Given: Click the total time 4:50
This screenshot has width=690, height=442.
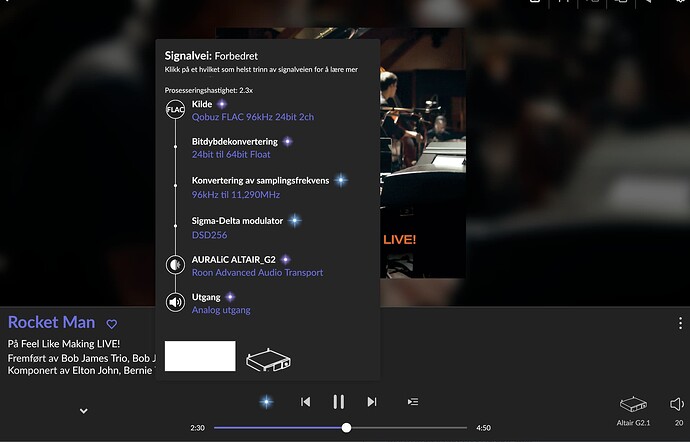Looking at the screenshot, I should pos(483,428).
